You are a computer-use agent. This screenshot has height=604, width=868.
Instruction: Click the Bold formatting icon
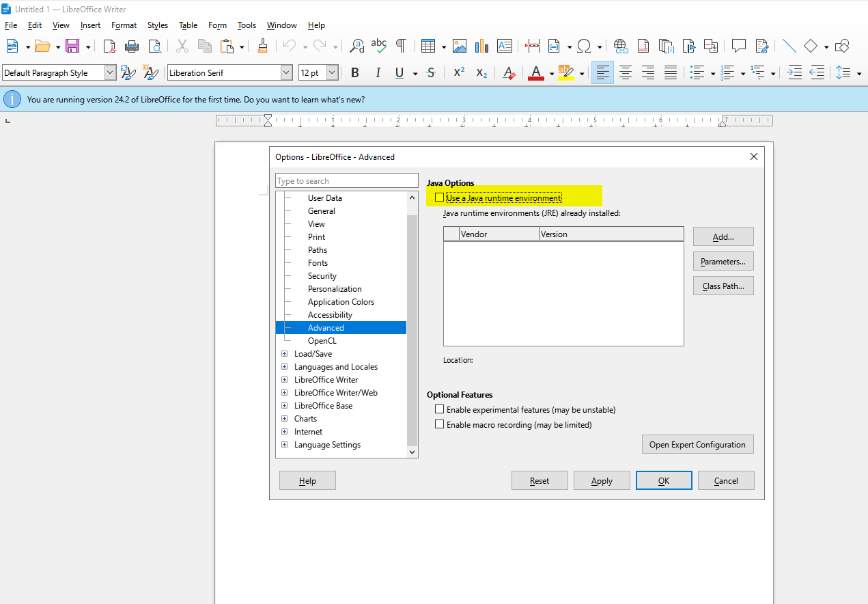pyautogui.click(x=355, y=72)
